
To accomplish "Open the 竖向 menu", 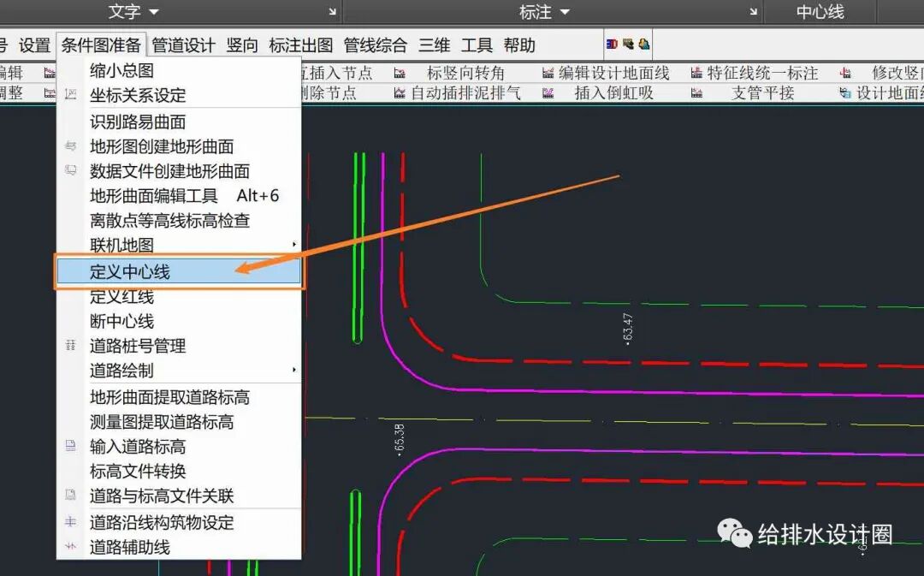I will coord(242,45).
